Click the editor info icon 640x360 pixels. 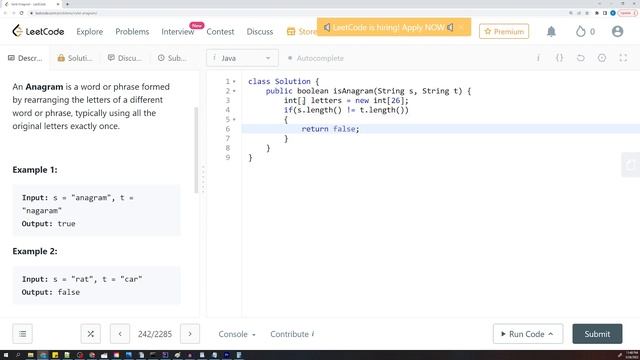tap(538, 58)
